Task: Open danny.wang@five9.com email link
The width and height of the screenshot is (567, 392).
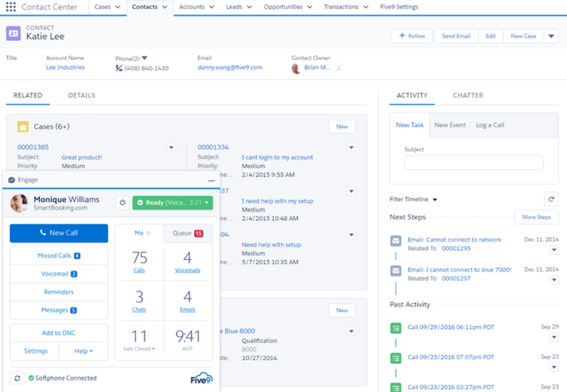Action: point(230,67)
